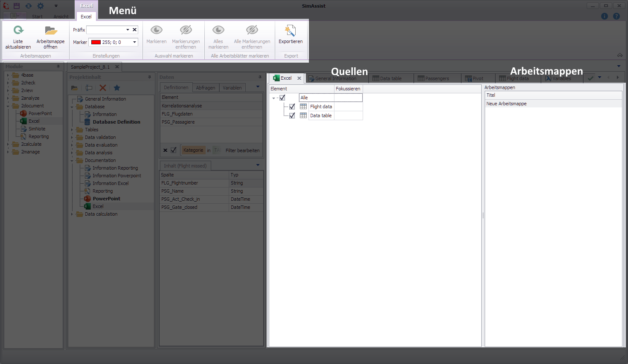Switch to the Ansicht ribbon tab
The height and width of the screenshot is (364, 628).
click(x=61, y=17)
